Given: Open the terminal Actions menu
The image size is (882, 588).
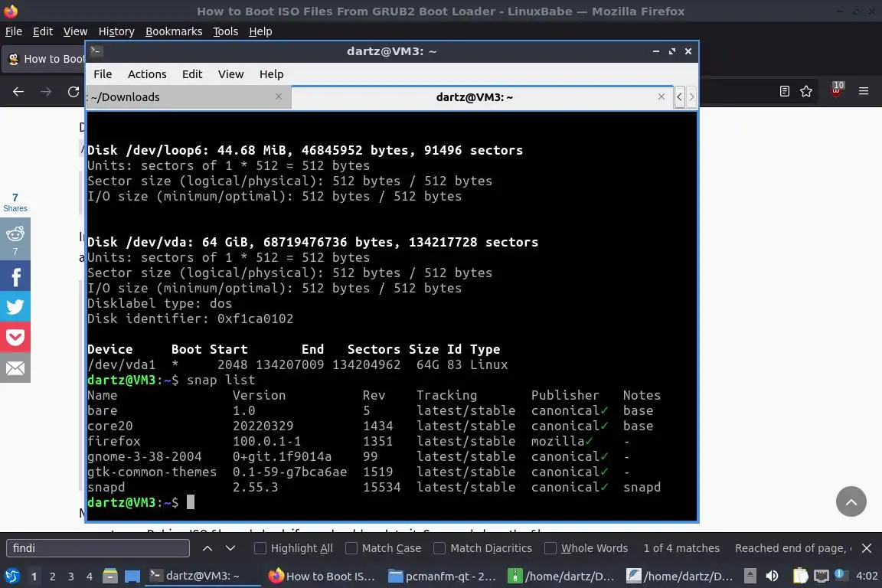Looking at the screenshot, I should (147, 74).
